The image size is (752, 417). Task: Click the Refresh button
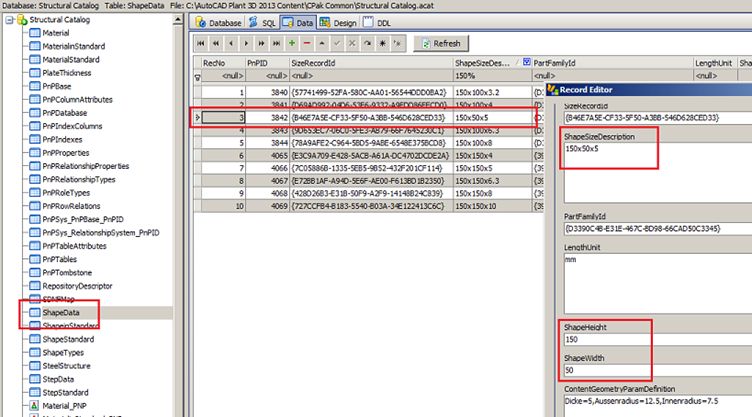(x=441, y=43)
